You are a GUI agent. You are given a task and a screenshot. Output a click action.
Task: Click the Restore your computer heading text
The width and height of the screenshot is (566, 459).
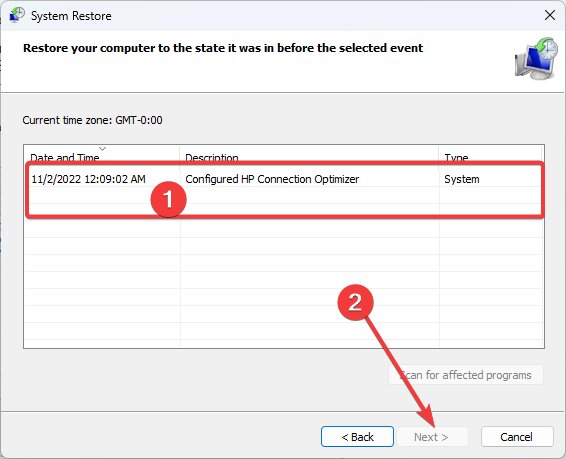[223, 48]
